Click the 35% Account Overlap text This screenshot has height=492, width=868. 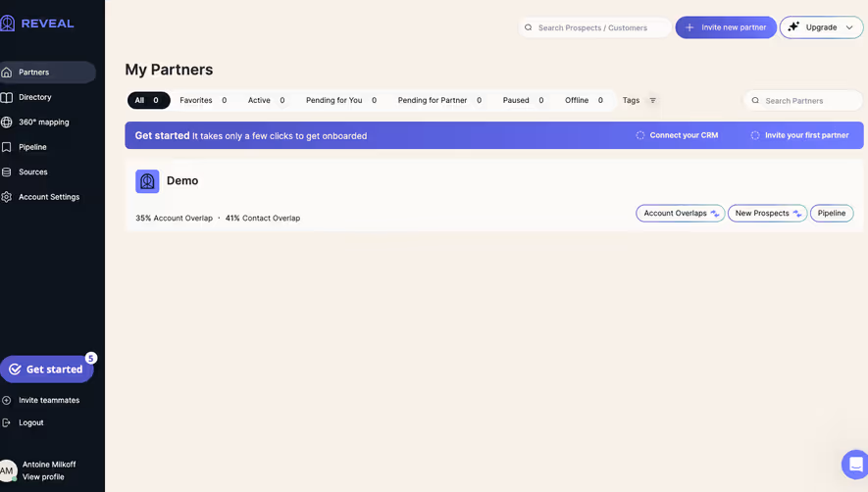click(x=174, y=218)
